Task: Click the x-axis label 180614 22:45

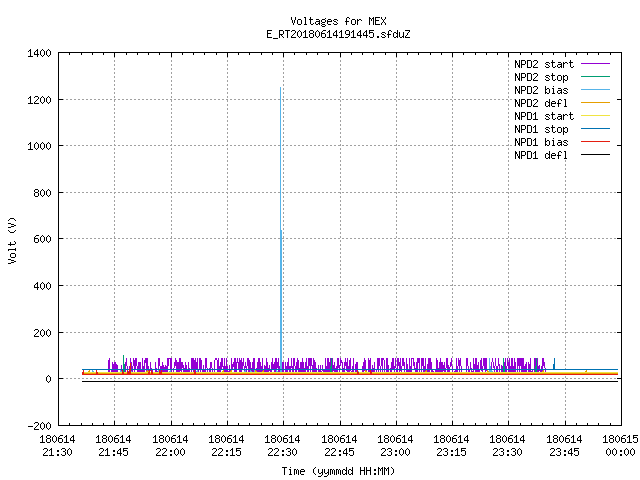Action: point(339,446)
